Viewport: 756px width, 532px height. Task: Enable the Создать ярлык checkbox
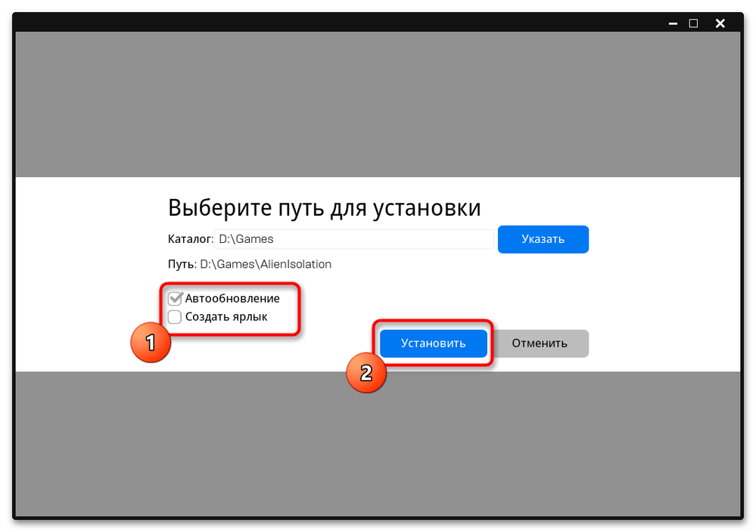pos(175,317)
